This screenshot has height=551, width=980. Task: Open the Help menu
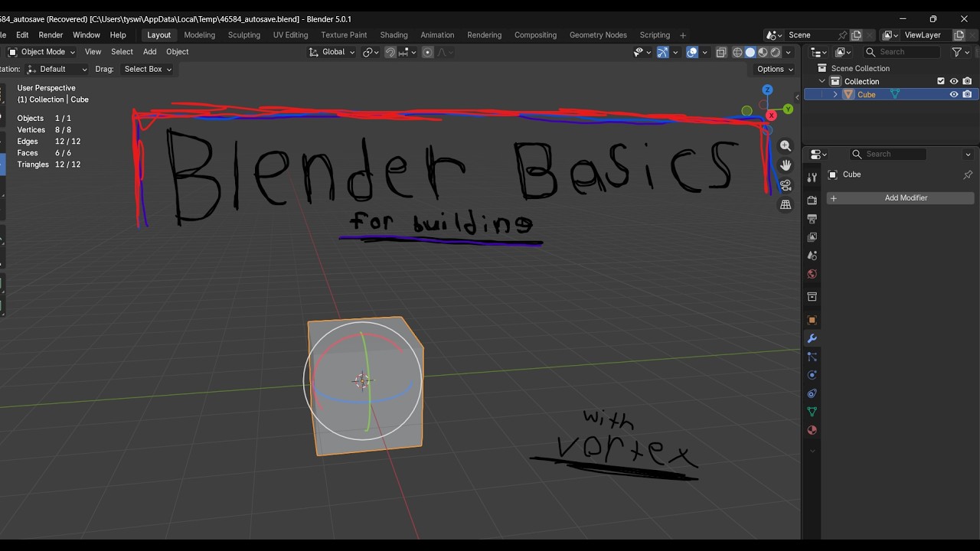coord(118,35)
